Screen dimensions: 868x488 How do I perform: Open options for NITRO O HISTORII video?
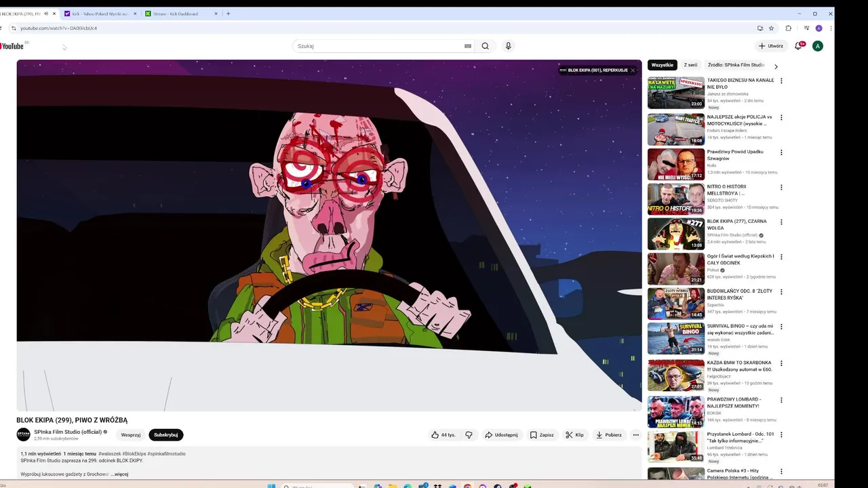point(781,187)
